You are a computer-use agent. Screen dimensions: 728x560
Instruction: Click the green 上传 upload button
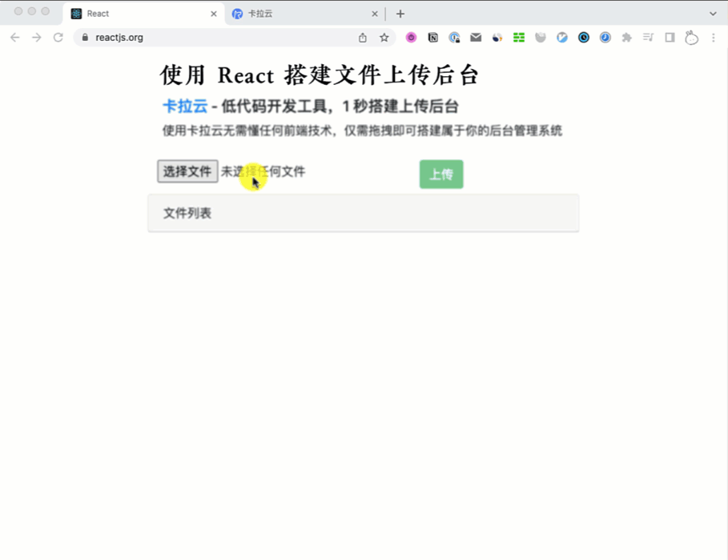pos(441,174)
